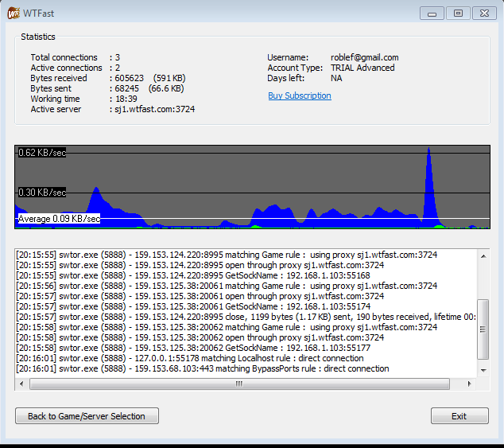Select username roblef@gmail.com text
Screen dimensions: 504x448
click(365, 57)
